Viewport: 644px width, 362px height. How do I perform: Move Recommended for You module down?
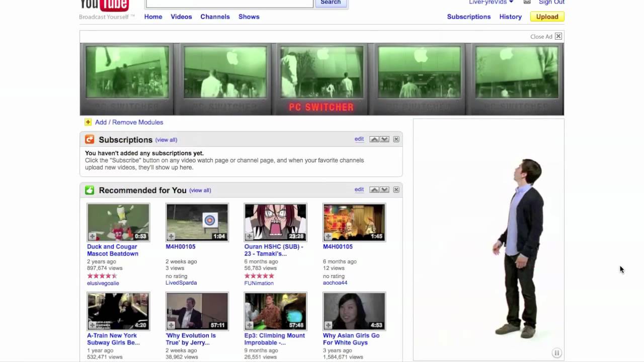coord(384,190)
